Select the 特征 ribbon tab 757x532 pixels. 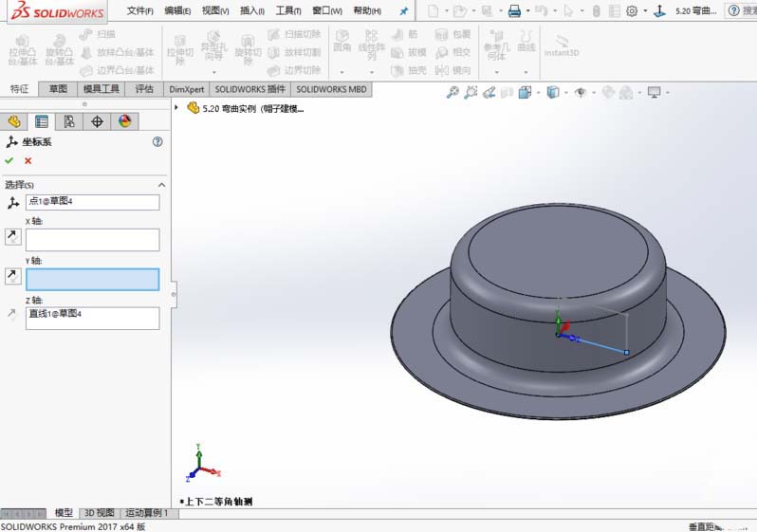(x=19, y=89)
